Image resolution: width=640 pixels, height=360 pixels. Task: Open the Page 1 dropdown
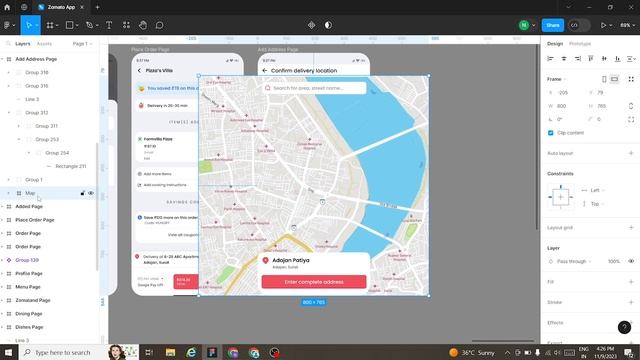click(x=82, y=44)
